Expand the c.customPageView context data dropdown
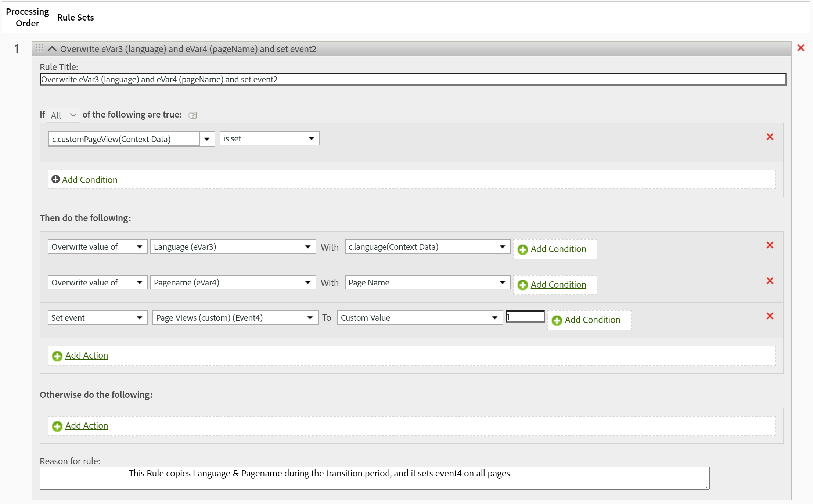 click(207, 139)
